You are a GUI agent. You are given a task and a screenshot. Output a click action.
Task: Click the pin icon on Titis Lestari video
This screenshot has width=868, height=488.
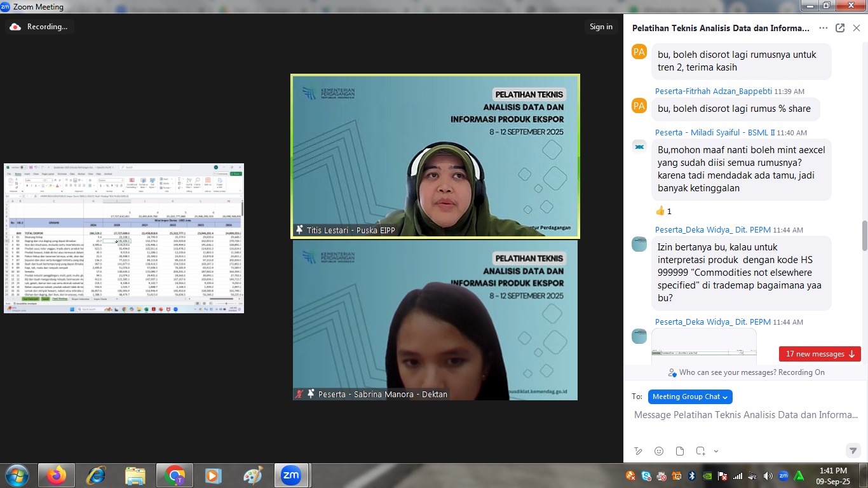299,230
